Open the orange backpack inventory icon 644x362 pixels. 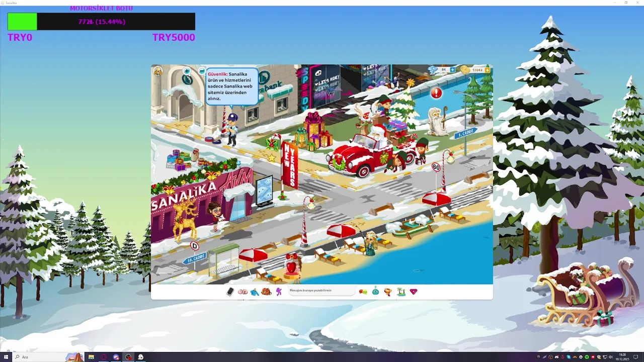coord(266,292)
